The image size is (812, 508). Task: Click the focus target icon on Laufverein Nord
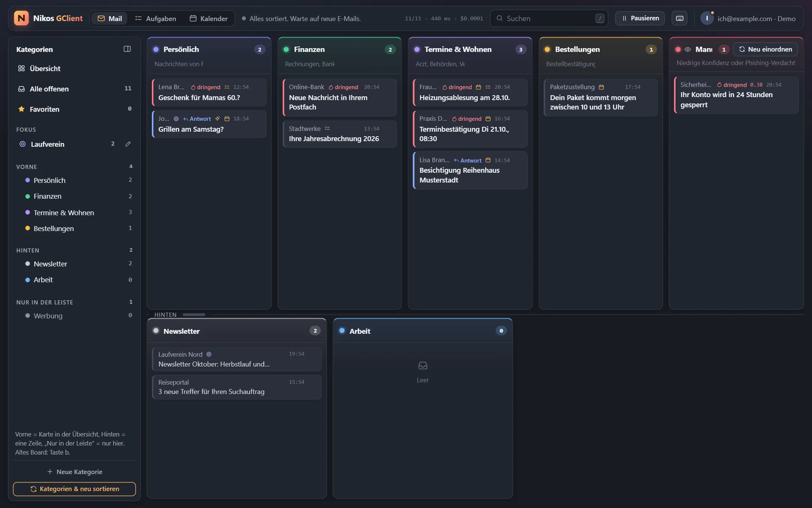(x=209, y=354)
